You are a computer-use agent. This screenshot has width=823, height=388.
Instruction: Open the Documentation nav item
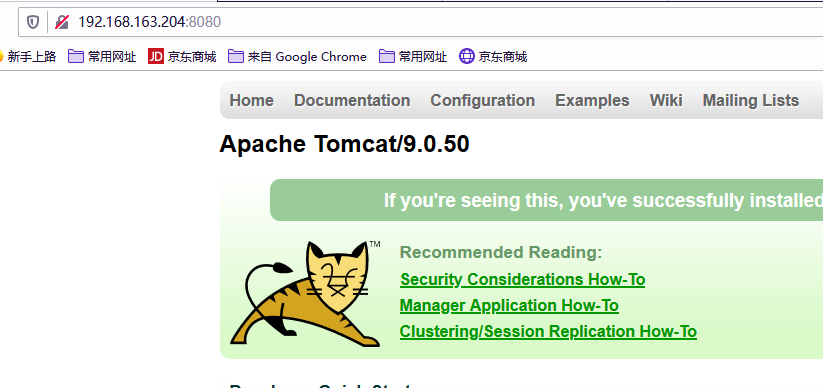pyautogui.click(x=352, y=100)
